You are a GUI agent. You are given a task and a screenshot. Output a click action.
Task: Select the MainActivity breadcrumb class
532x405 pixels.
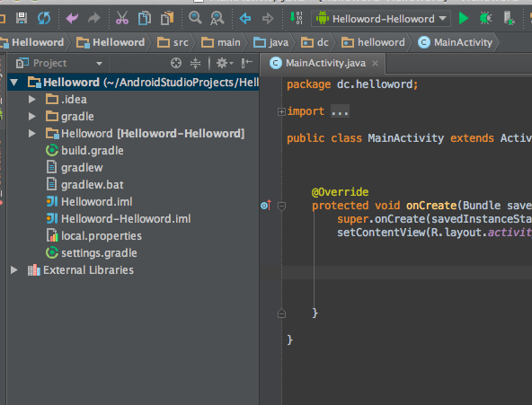[455, 42]
